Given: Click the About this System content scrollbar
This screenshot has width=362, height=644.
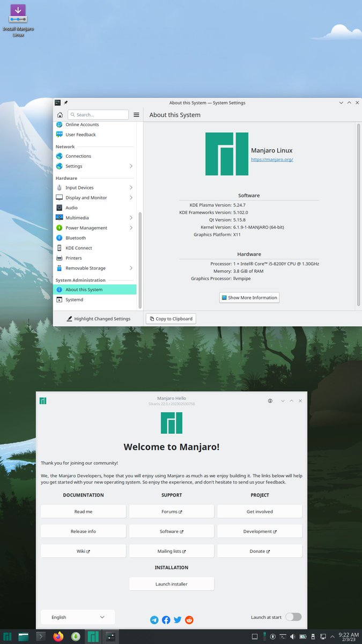Looking at the screenshot, I should [359, 215].
